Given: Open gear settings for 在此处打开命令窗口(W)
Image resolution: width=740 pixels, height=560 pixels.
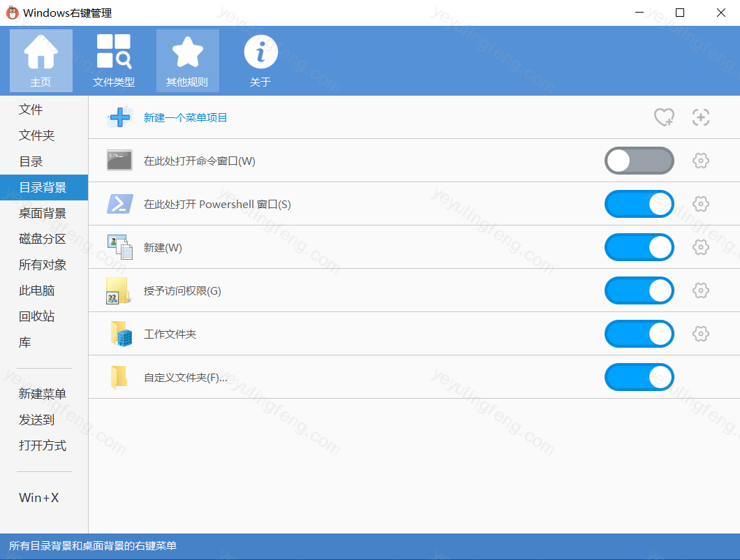Looking at the screenshot, I should tap(701, 161).
